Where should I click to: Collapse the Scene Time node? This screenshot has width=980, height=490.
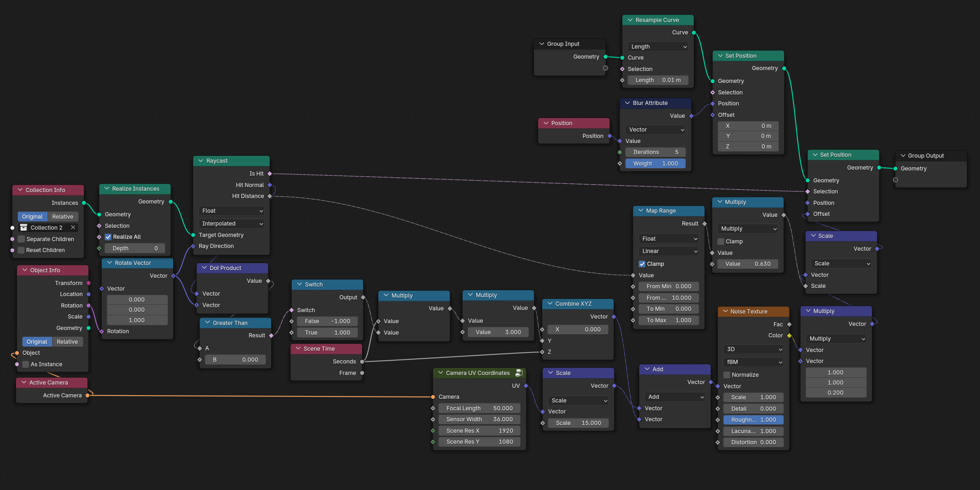tap(298, 349)
